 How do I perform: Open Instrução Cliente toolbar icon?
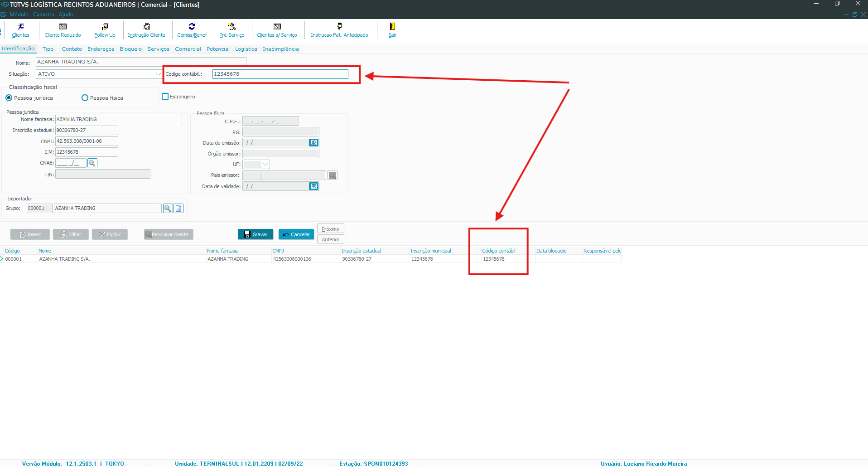[146, 30]
